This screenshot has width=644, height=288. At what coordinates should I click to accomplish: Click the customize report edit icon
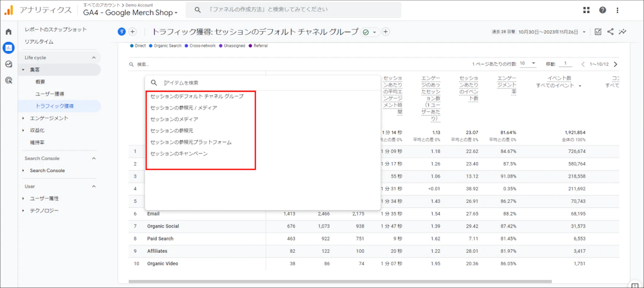click(598, 32)
